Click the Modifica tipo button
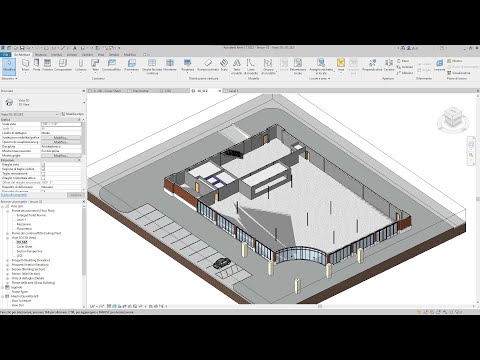The width and height of the screenshot is (480, 360). coord(73,114)
